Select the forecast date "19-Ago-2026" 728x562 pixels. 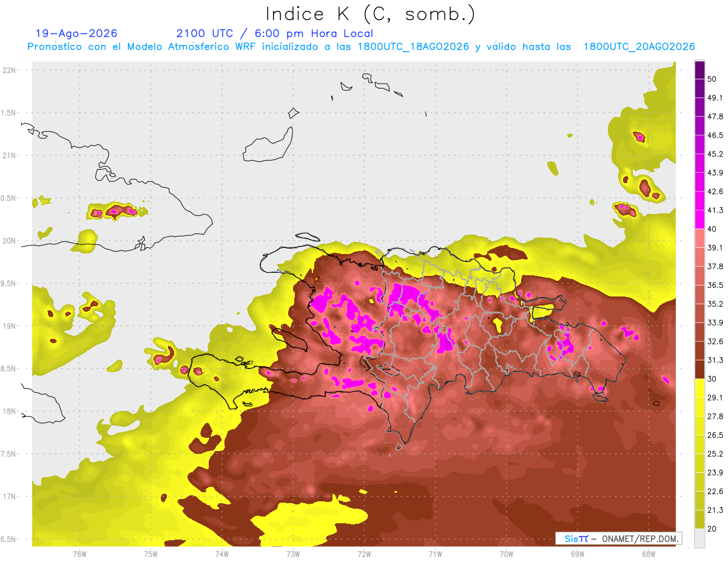click(76, 33)
